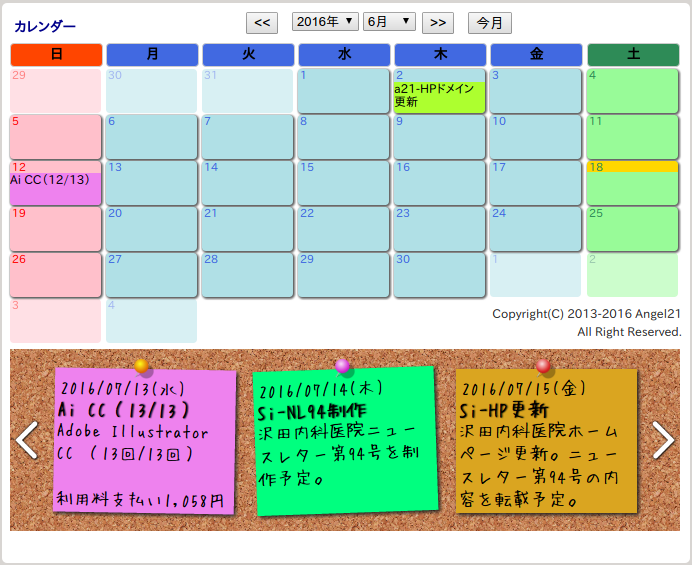This screenshot has width=692, height=565.
Task: Select June 10 day cell
Action: (x=535, y=137)
